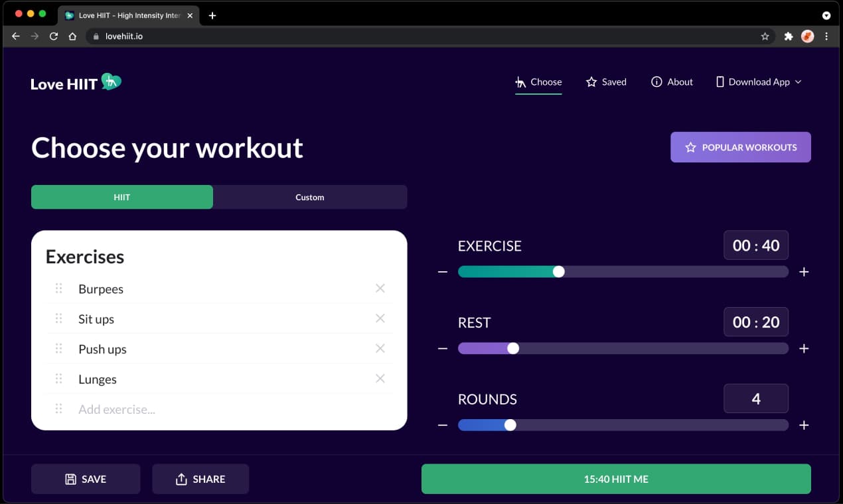Grab the drag handle for Burpees
Viewport: 843px width, 504px height.
coord(58,288)
